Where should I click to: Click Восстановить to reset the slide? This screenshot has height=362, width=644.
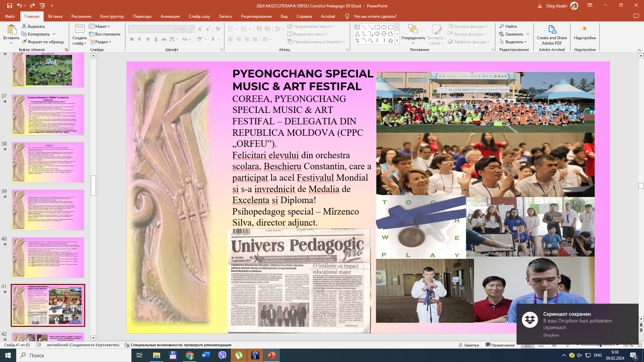tap(105, 34)
